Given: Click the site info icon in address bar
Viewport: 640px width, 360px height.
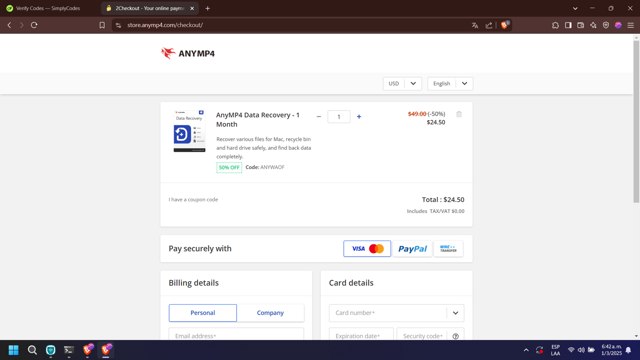Looking at the screenshot, I should coord(118,25).
